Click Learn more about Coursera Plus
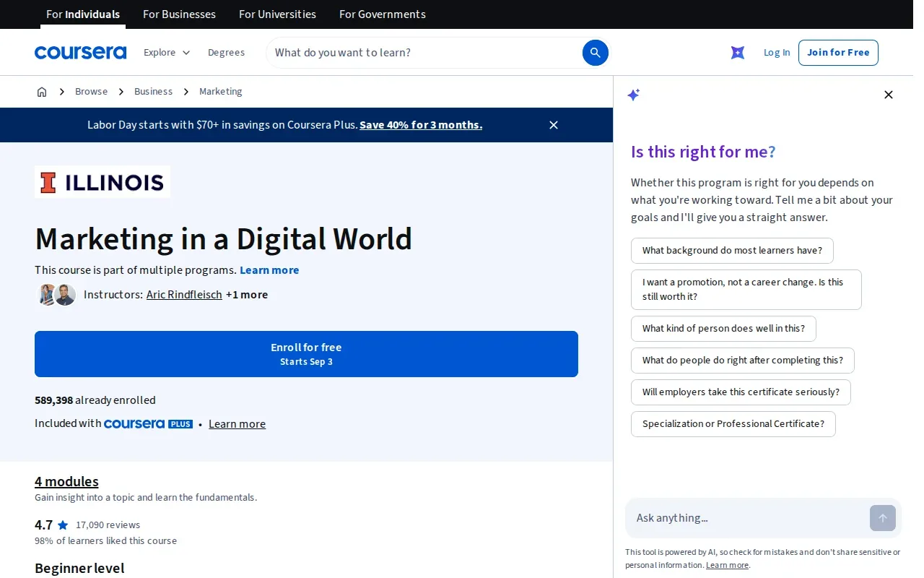Screen dimensions: 924x578 [237, 424]
